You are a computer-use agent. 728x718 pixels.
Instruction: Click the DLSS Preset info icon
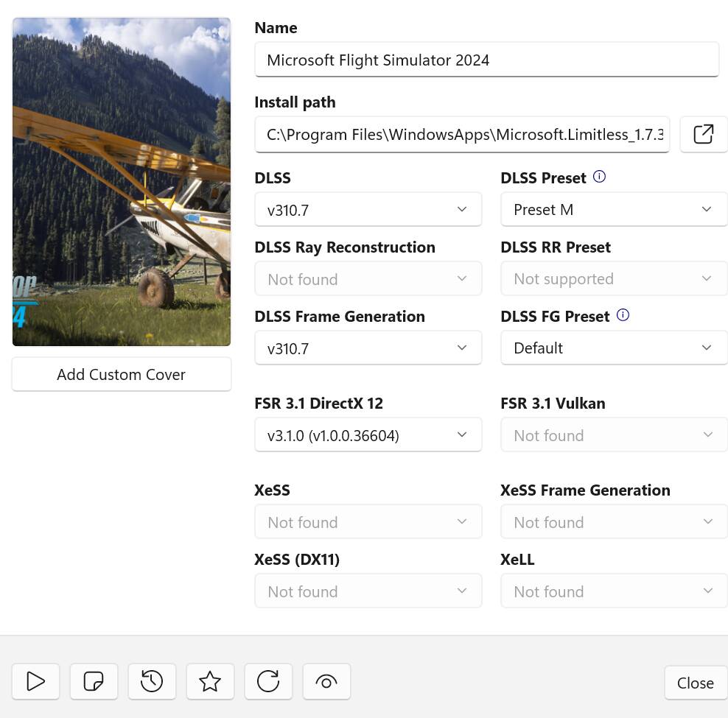click(599, 177)
